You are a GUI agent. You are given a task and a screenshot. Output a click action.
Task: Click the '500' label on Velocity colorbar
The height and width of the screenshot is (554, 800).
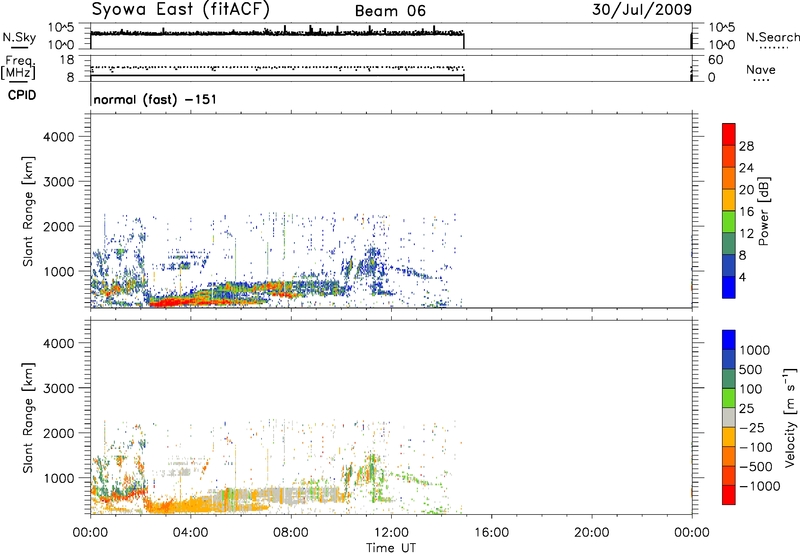749,369
